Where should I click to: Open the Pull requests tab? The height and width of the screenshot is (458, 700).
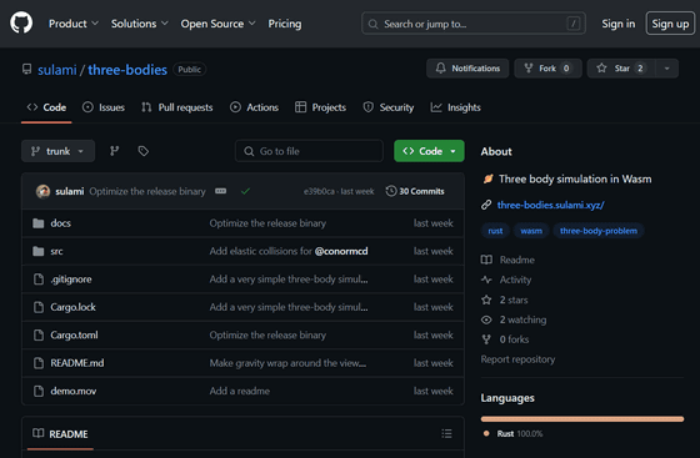point(177,107)
